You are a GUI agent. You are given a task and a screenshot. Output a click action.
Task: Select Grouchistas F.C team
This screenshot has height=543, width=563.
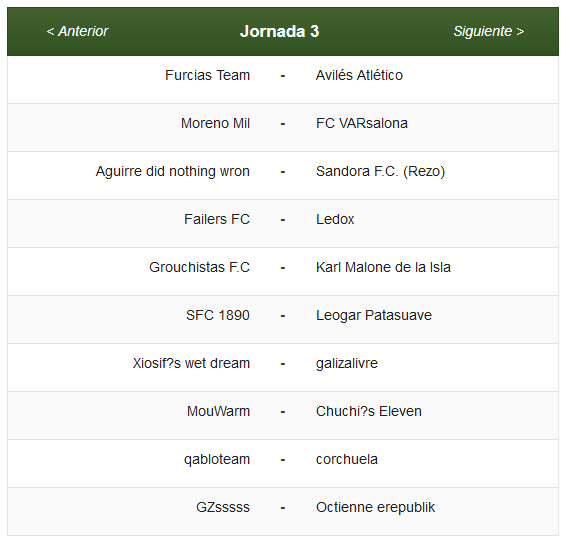pyautogui.click(x=199, y=267)
